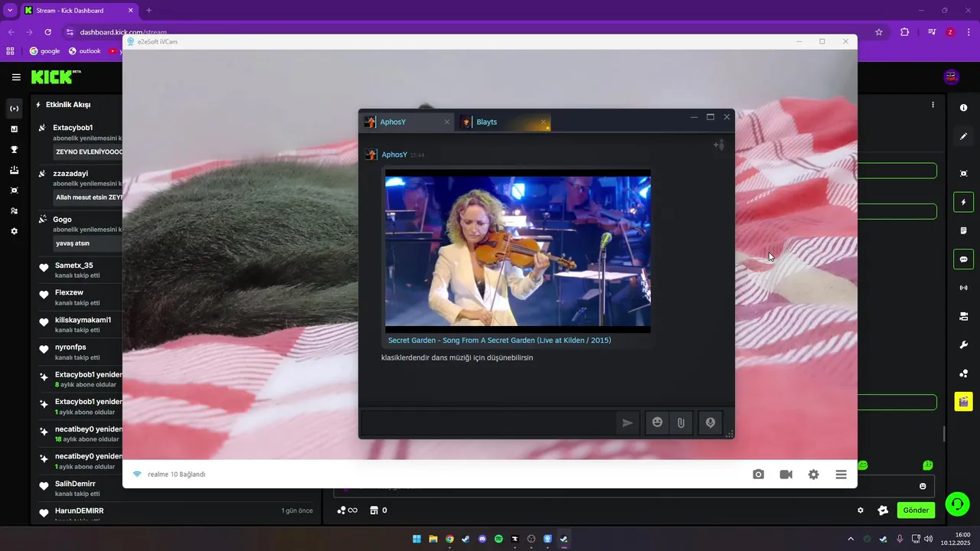Click the yellow clapperboard clip button
The height and width of the screenshot is (551, 980).
963,402
